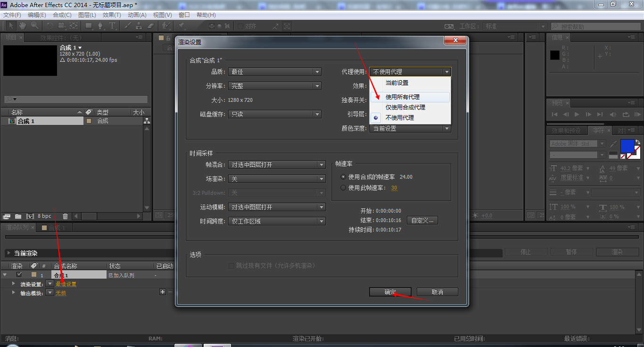
Task: Expand the Current Render section
Action: (x=8, y=253)
